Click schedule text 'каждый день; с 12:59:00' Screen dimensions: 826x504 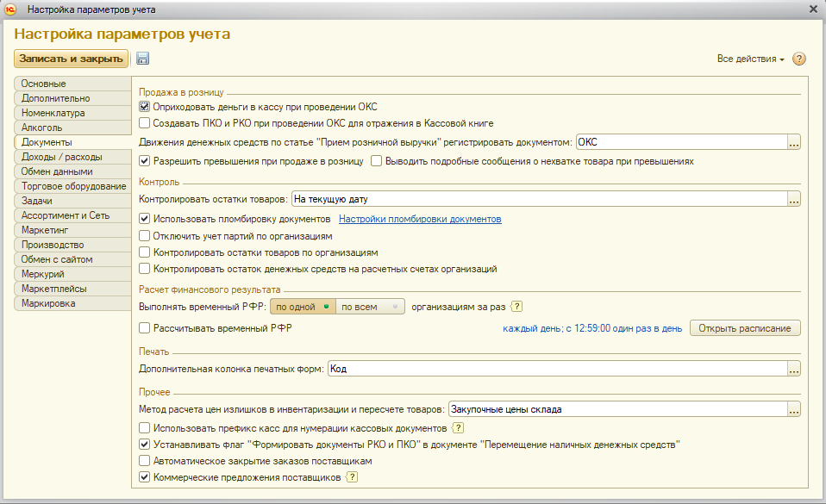tap(592, 328)
